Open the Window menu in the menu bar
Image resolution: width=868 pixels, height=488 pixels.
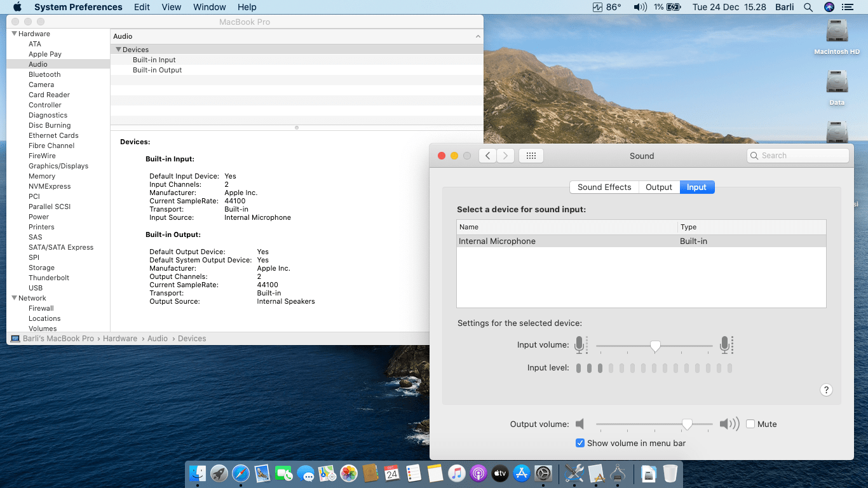click(x=209, y=7)
